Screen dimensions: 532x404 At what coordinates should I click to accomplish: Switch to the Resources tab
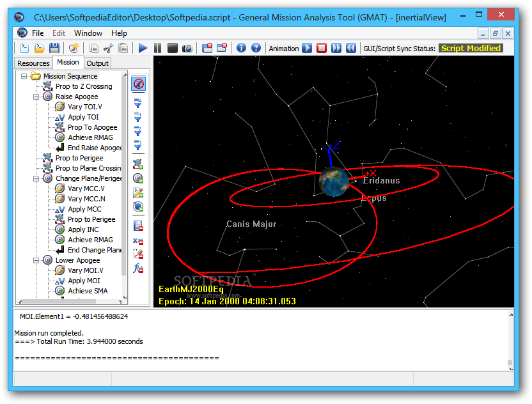[x=33, y=63]
